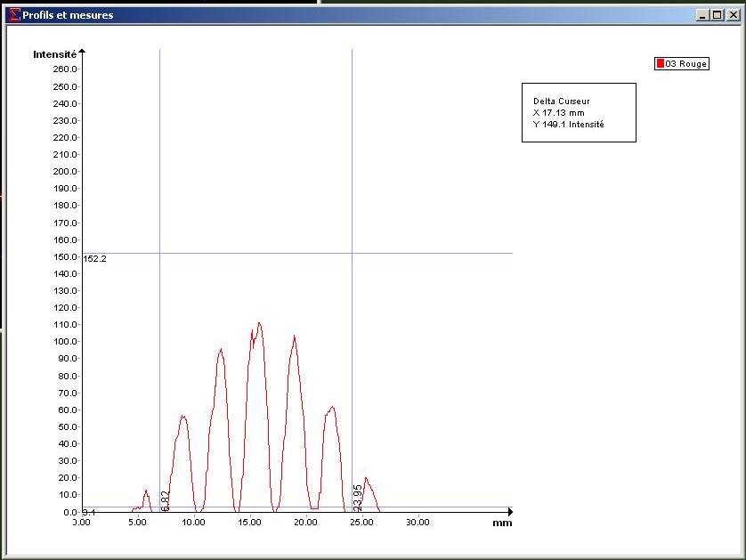Image resolution: width=746 pixels, height=560 pixels.
Task: Click the red 03 Rouge legend swatch
Action: (660, 63)
